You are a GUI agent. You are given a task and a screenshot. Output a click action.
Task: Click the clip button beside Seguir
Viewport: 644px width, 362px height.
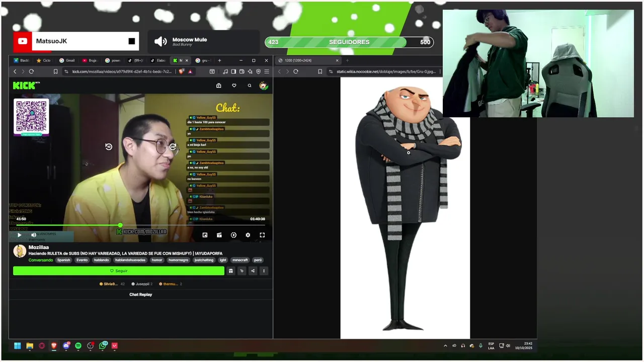click(x=242, y=270)
